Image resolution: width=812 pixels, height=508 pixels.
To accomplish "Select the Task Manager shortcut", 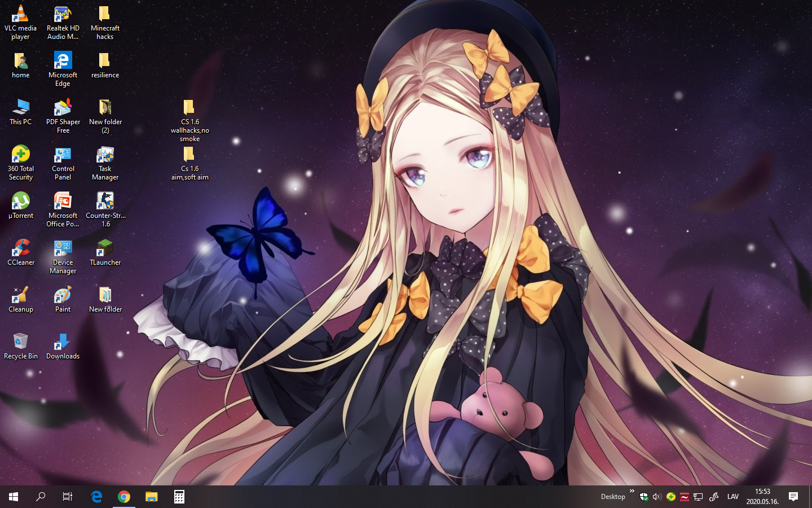I will (x=105, y=163).
